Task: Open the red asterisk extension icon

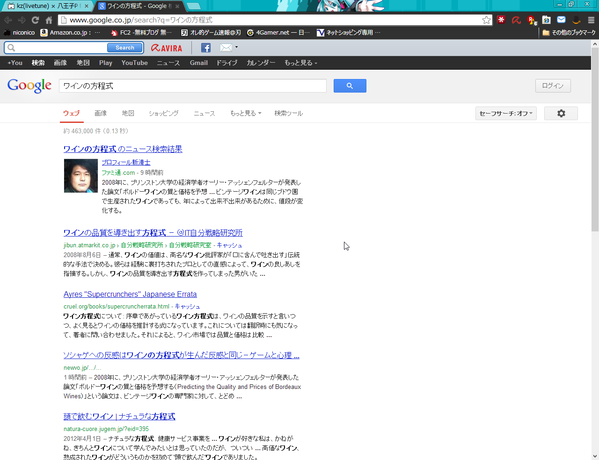Action: click(x=501, y=19)
